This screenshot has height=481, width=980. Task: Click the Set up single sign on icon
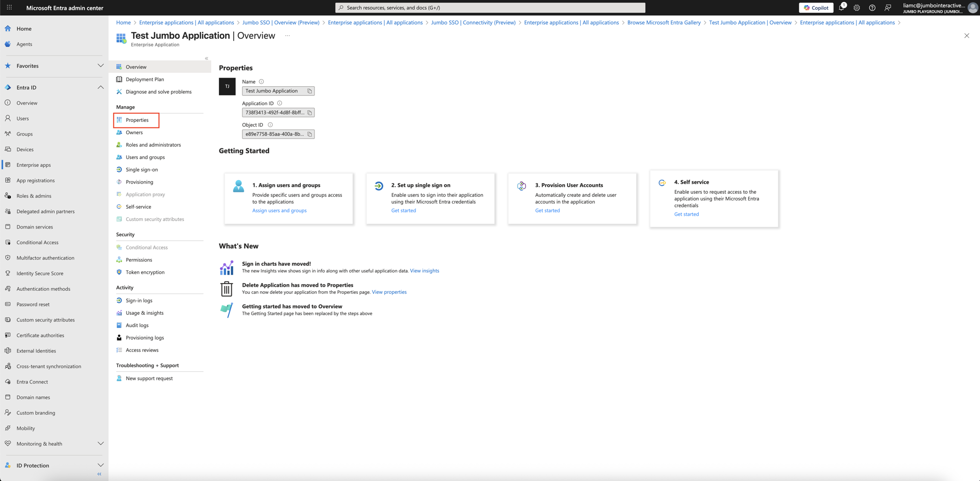pyautogui.click(x=379, y=186)
